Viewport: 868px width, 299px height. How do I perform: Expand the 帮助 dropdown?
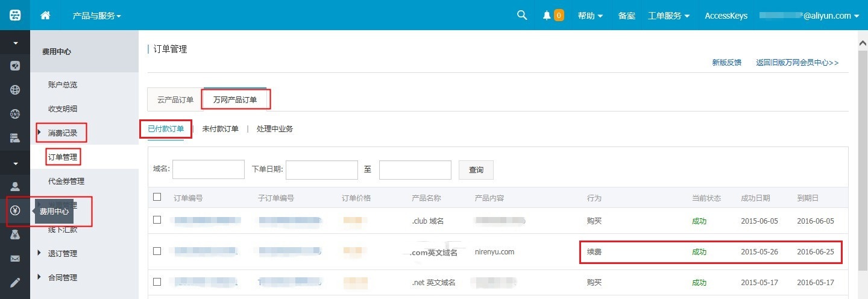[590, 16]
